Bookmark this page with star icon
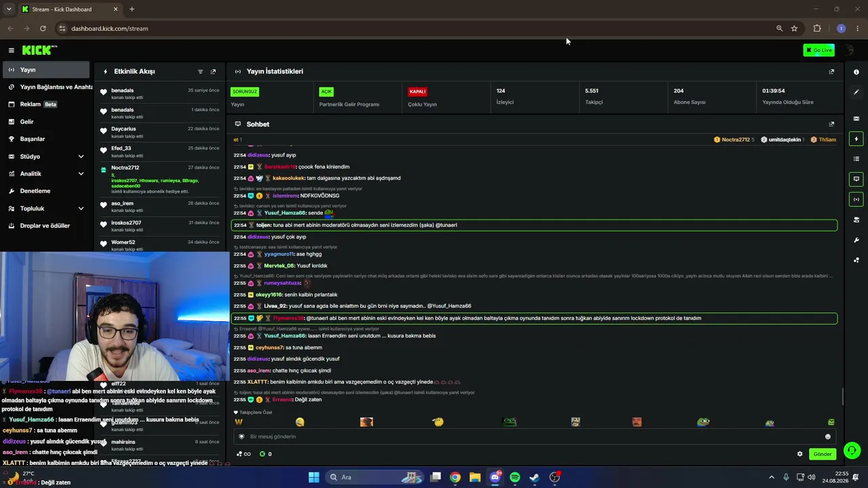Image resolution: width=868 pixels, height=488 pixels. pyautogui.click(x=794, y=28)
